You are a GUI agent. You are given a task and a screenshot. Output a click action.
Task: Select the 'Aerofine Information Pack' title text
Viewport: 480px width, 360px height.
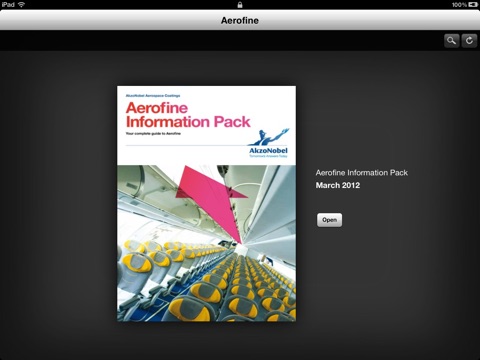coord(362,173)
